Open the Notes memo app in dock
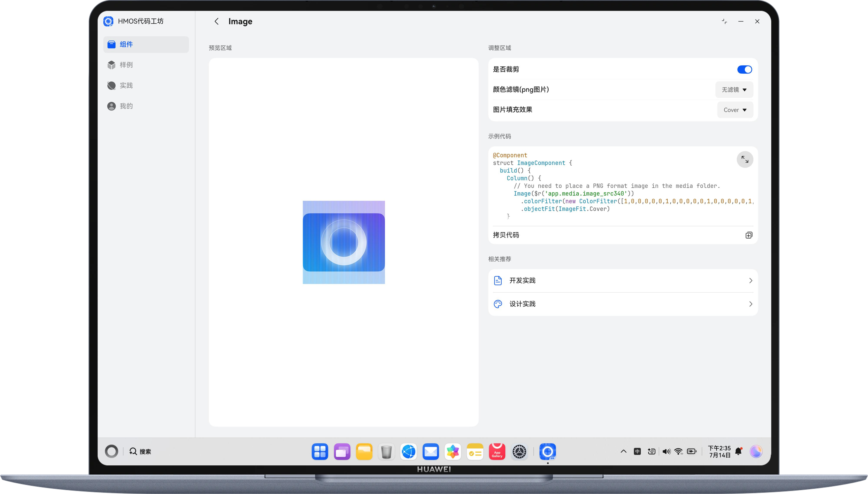The width and height of the screenshot is (868, 494). coord(475,452)
